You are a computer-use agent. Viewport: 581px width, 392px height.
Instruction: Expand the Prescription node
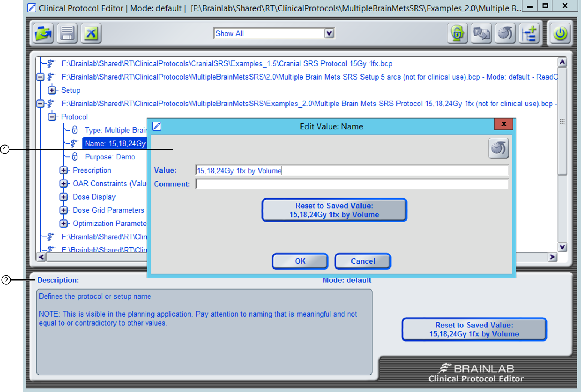(x=64, y=170)
